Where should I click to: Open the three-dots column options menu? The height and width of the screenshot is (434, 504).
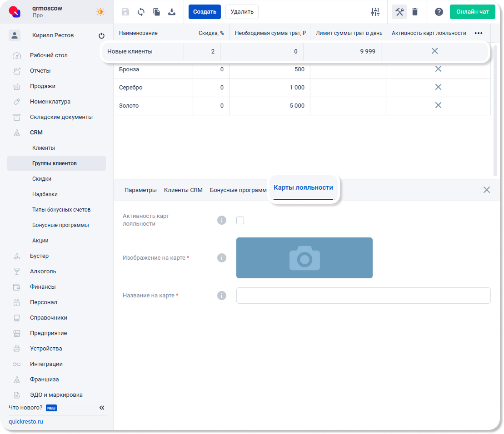coord(478,33)
